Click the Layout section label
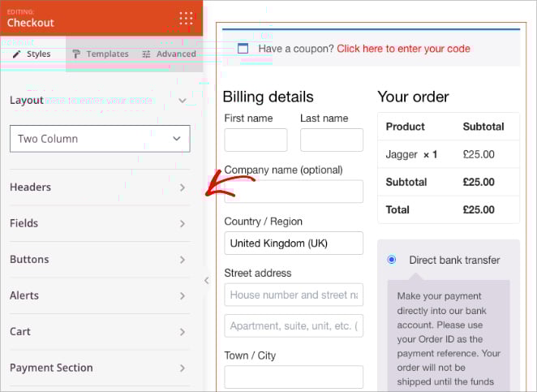This screenshot has width=537, height=392. [27, 101]
